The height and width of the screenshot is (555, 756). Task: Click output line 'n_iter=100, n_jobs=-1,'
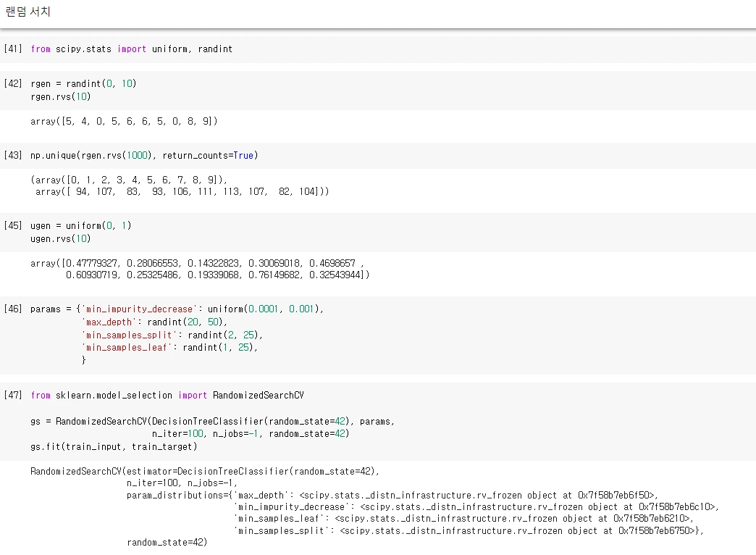pos(182,483)
